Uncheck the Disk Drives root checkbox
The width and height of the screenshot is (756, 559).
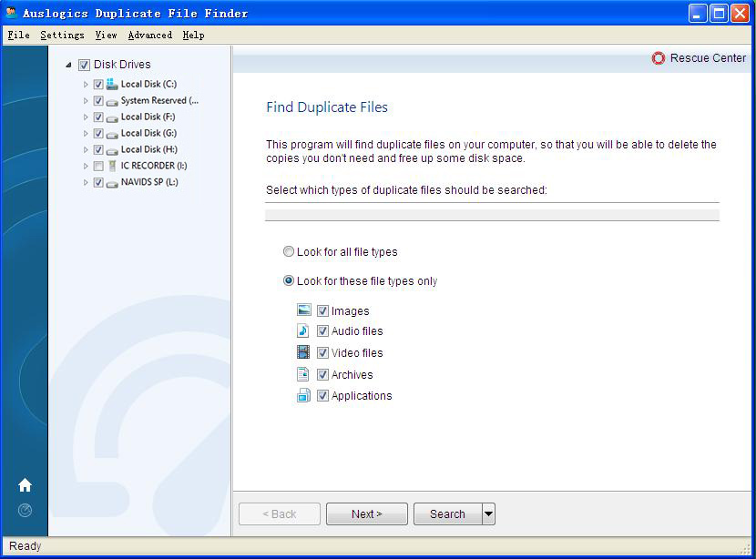(85, 65)
